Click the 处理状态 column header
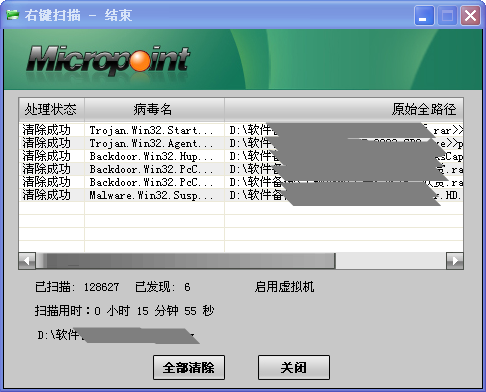Image resolution: width=486 pixels, height=392 pixels. (x=51, y=109)
